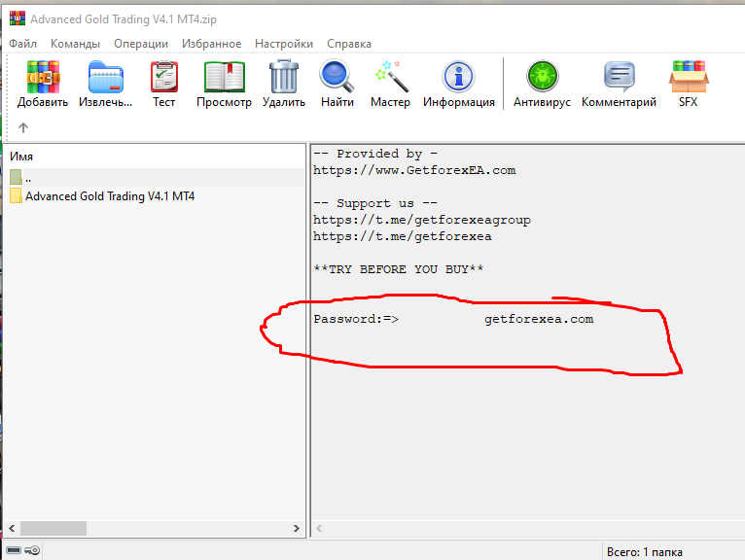Click the Извлечь (Extract) toolbar icon
Screen dimensions: 745x560
[105, 77]
